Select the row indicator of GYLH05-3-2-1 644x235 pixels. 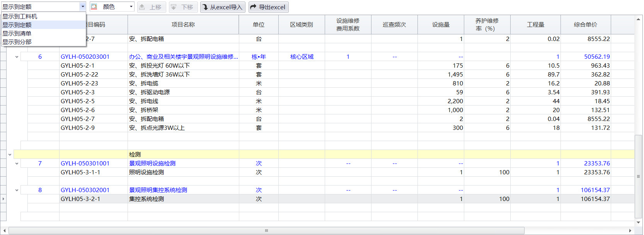3,199
